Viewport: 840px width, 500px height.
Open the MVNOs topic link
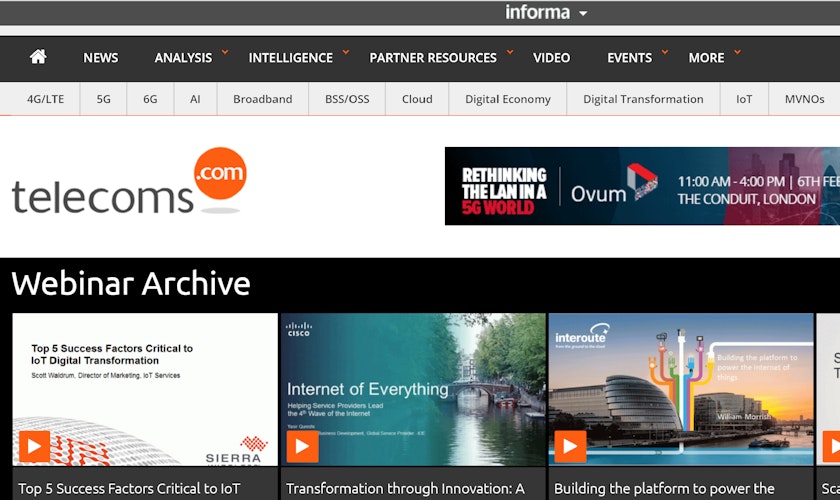(804, 99)
